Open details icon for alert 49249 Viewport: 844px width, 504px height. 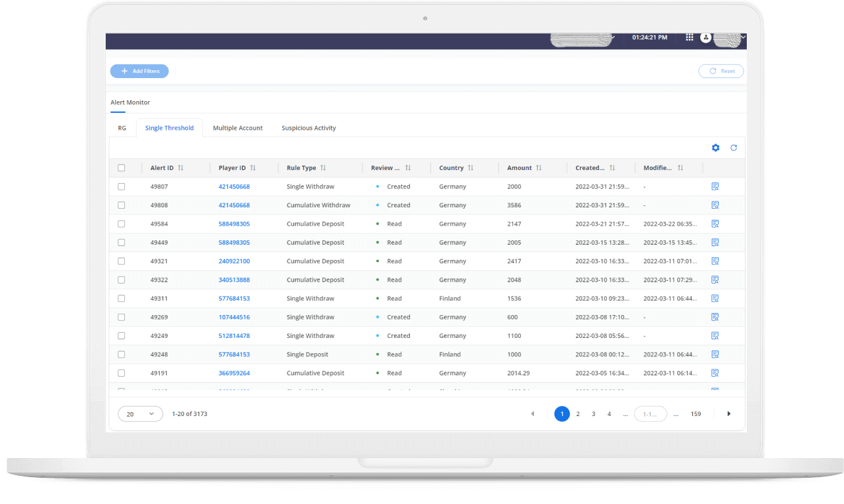tap(715, 335)
